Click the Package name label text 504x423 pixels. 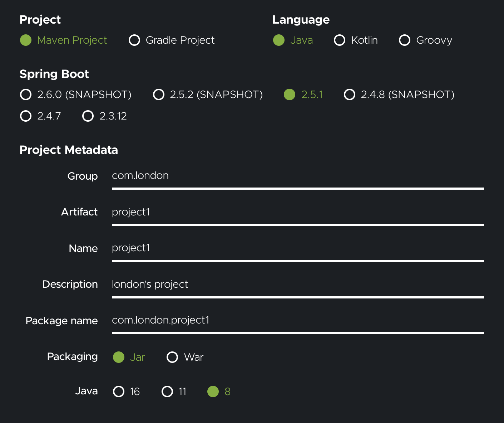click(61, 321)
